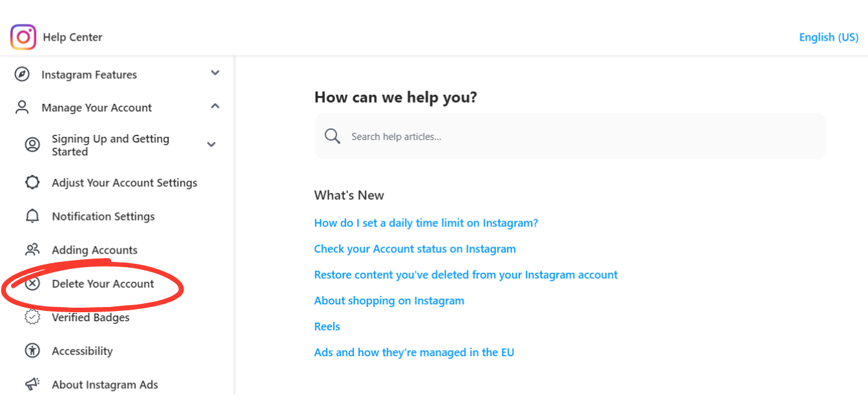Open the Reels link under What's New
This screenshot has height=418, width=868.
click(x=327, y=326)
